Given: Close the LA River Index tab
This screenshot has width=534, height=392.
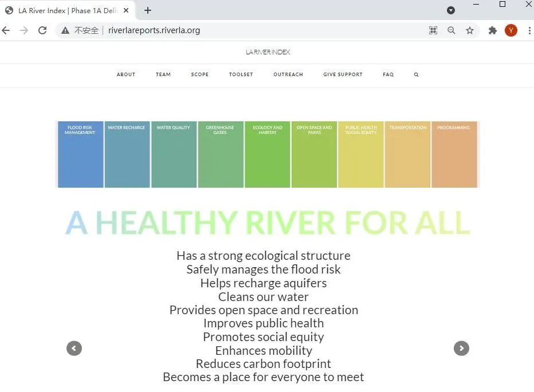Looking at the screenshot, I should pos(126,10).
